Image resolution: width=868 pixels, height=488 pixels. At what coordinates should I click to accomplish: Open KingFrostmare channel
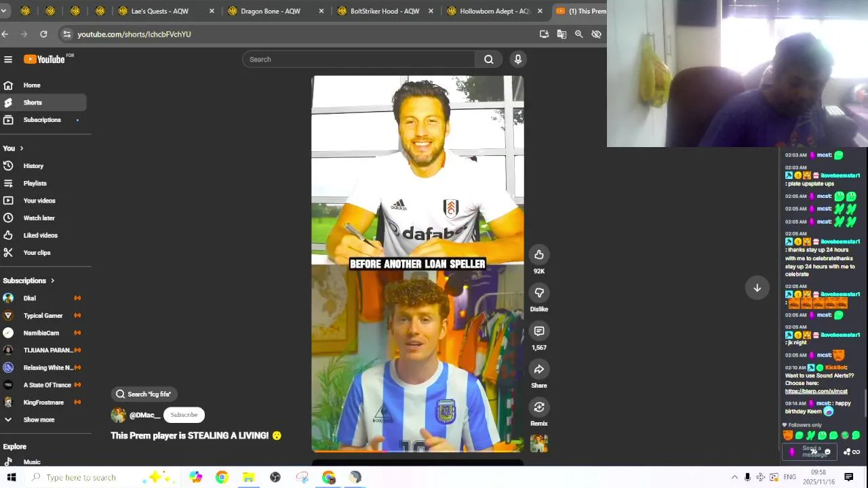pos(43,403)
